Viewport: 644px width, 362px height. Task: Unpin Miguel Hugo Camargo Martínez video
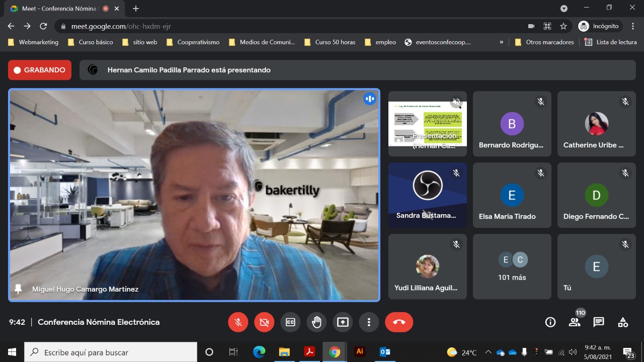click(x=19, y=289)
